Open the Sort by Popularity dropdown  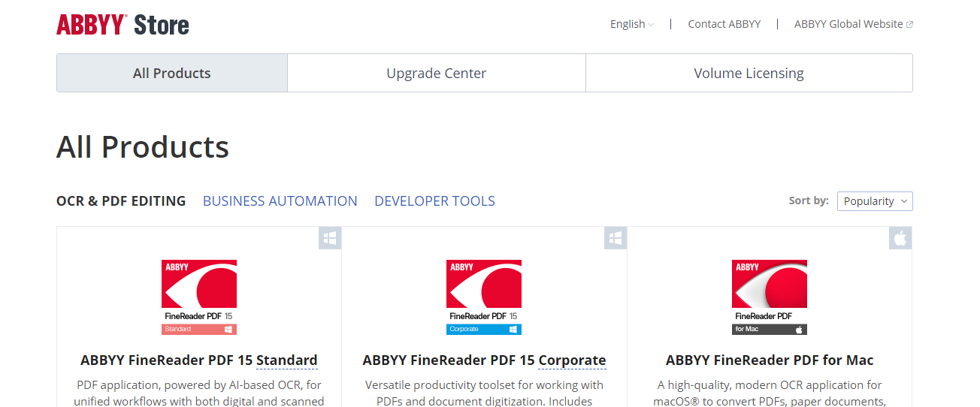(875, 201)
